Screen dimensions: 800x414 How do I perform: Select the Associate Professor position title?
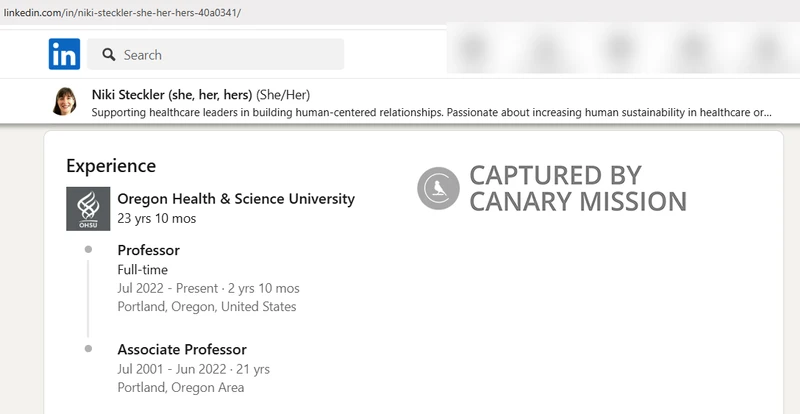[x=182, y=350]
